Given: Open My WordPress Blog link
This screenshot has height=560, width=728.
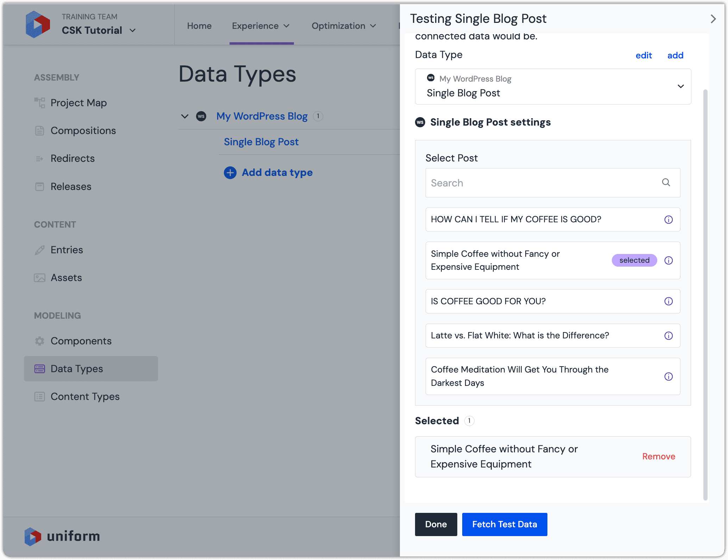Looking at the screenshot, I should [x=262, y=116].
